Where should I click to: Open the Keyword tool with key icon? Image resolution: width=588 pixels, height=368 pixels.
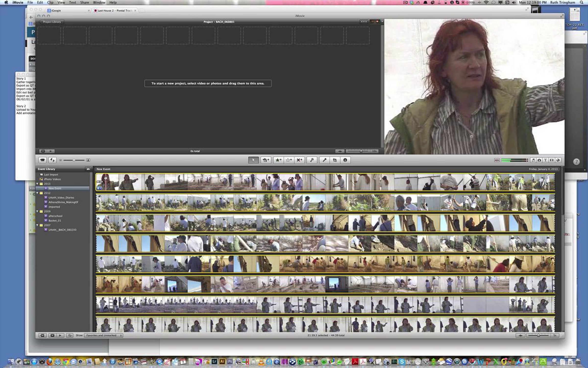(312, 160)
